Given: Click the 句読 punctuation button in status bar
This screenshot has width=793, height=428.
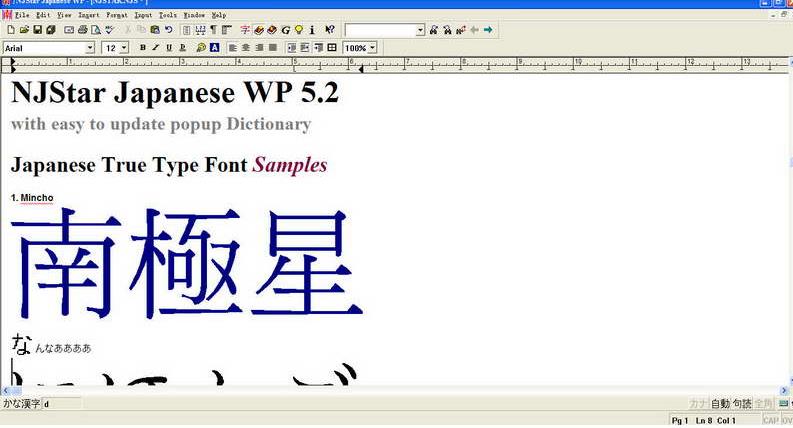Looking at the screenshot, I should (742, 404).
